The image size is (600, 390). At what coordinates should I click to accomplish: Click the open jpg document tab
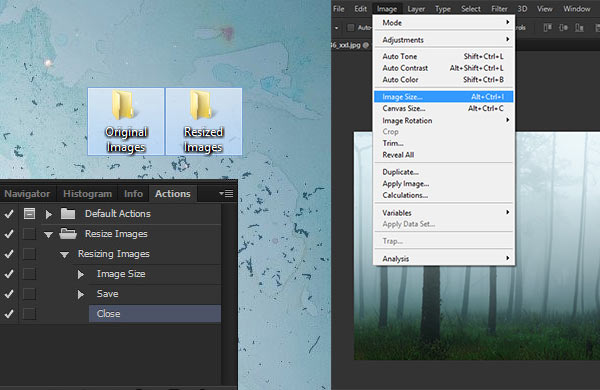pos(350,45)
